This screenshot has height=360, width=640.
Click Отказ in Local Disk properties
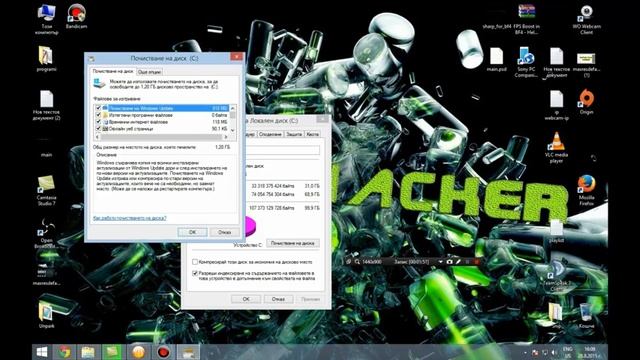coord(278,299)
